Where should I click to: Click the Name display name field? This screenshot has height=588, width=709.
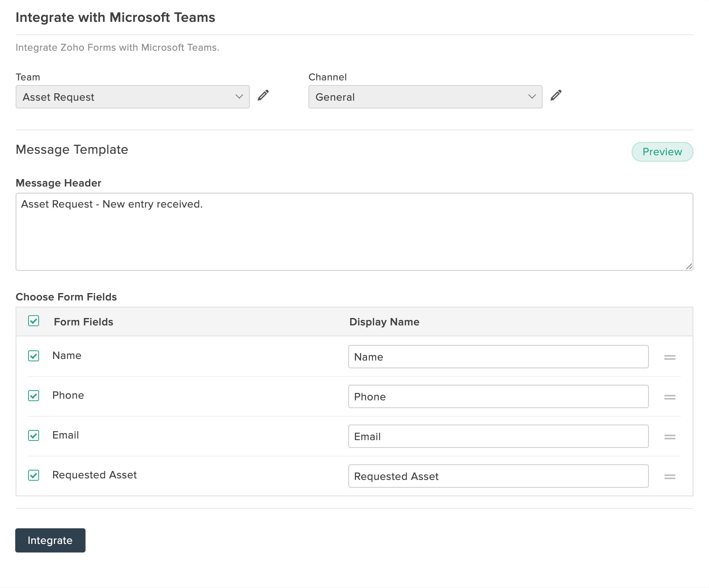pos(498,357)
